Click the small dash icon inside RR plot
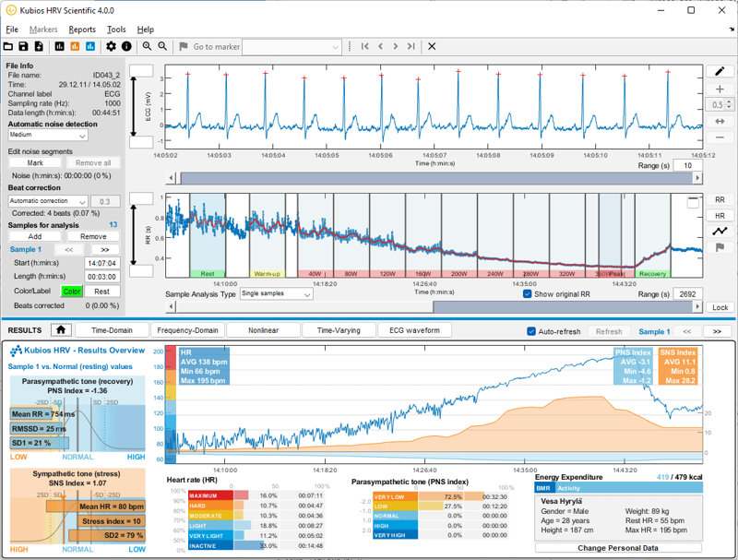The width and height of the screenshot is (738, 560). pos(693,201)
